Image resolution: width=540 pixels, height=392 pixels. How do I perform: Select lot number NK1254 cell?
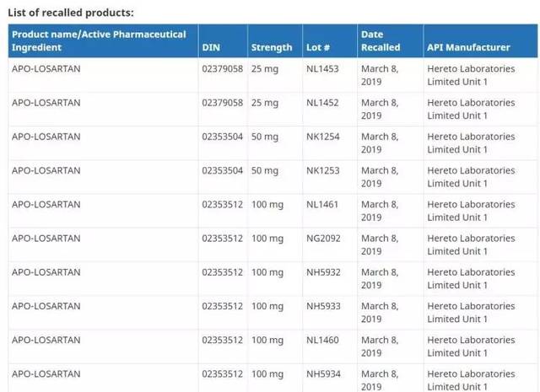click(322, 137)
